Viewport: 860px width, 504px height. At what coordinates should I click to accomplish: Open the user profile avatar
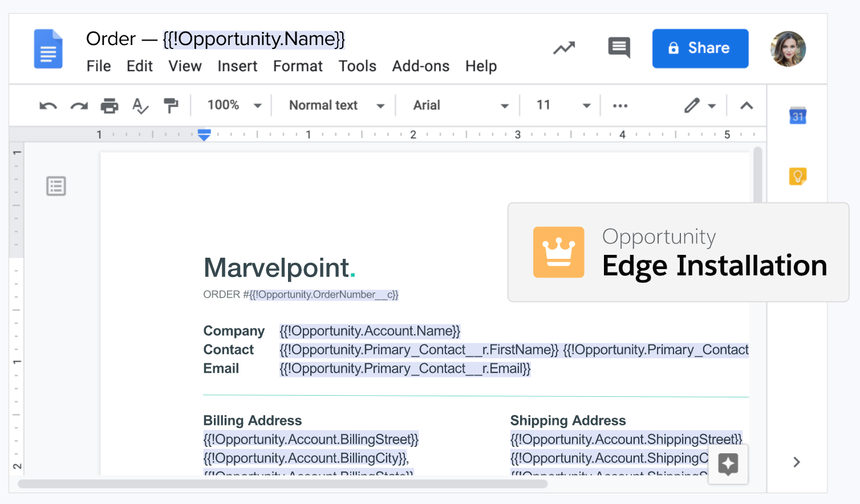tap(788, 48)
